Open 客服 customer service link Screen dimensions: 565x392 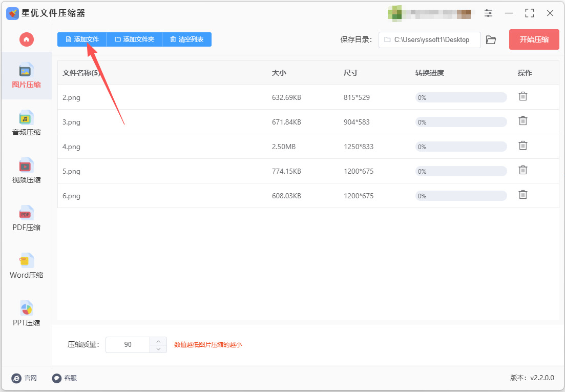coord(65,378)
